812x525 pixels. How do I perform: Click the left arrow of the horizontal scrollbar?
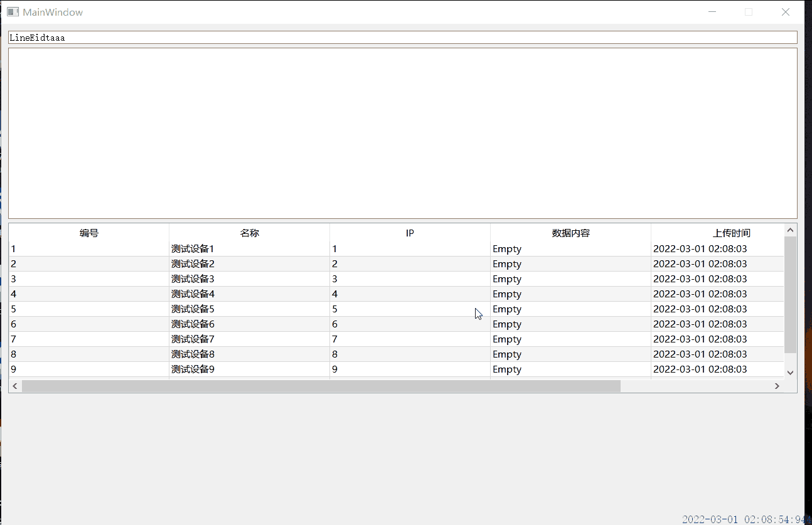click(14, 386)
